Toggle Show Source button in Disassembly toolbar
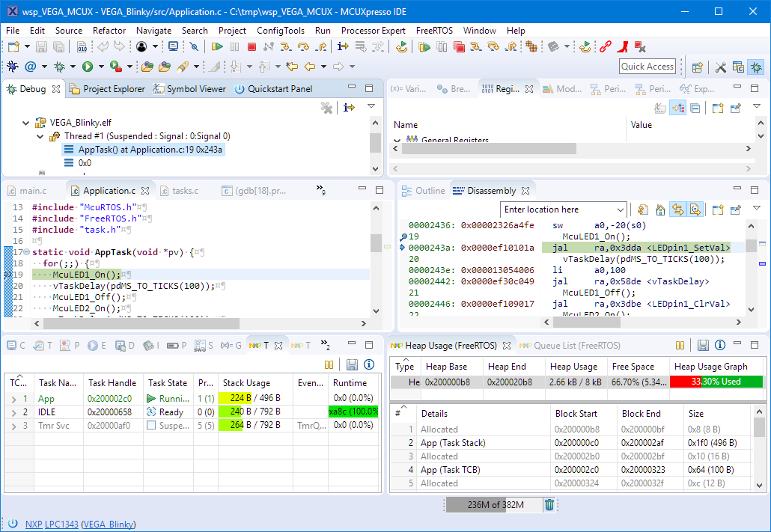The image size is (771, 532). 695,210
